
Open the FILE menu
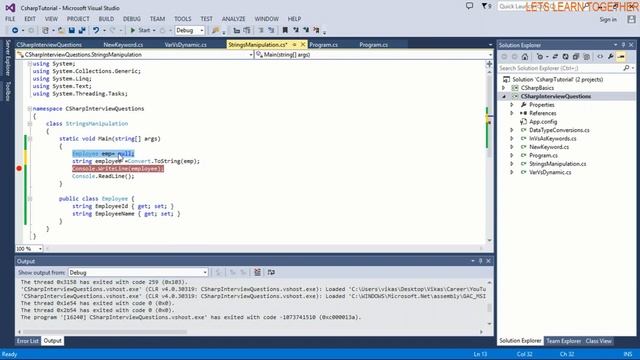[10, 19]
